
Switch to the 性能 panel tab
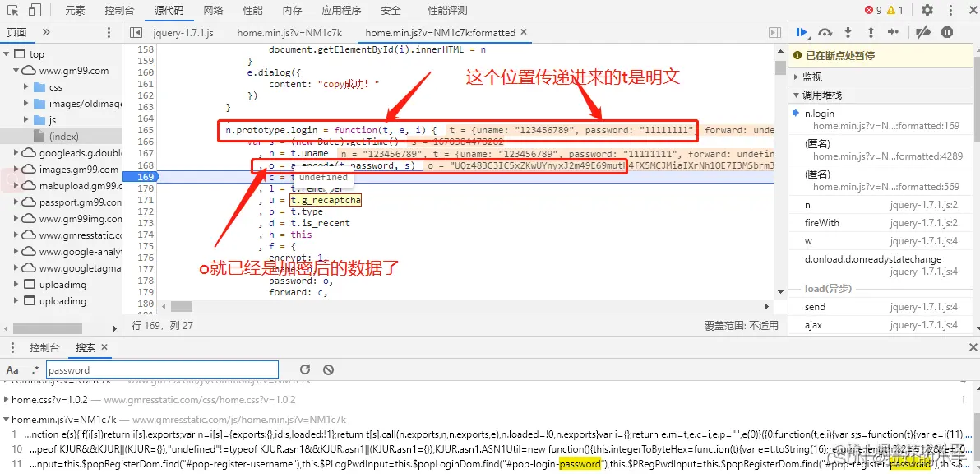(252, 11)
